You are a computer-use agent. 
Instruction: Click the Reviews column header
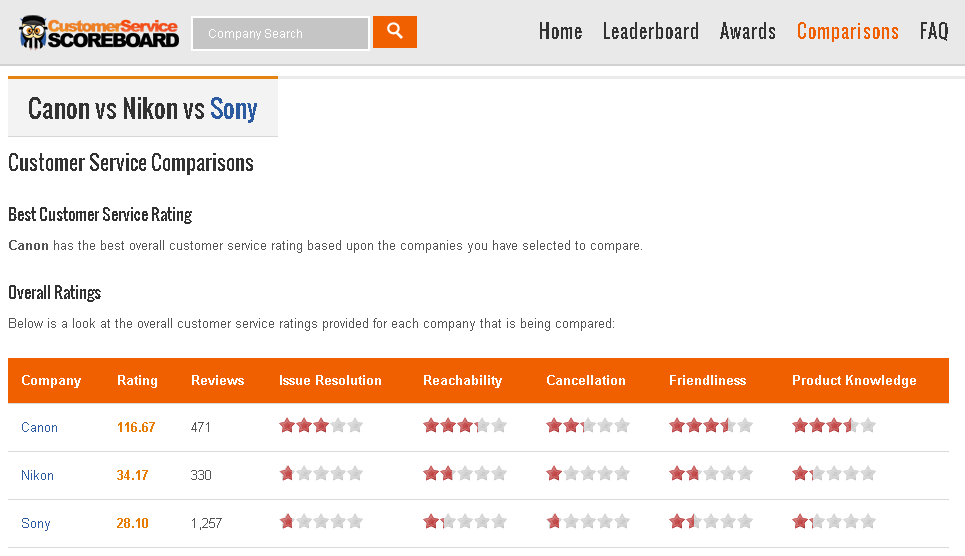217,381
